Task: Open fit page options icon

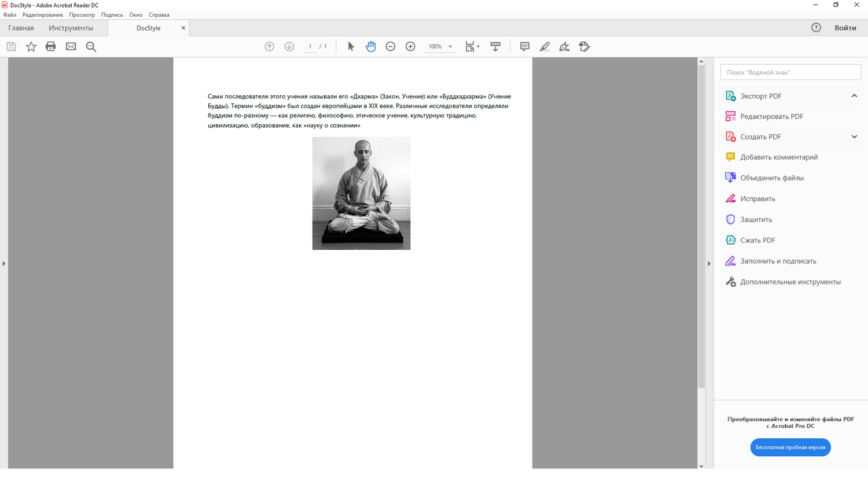Action: click(x=472, y=47)
